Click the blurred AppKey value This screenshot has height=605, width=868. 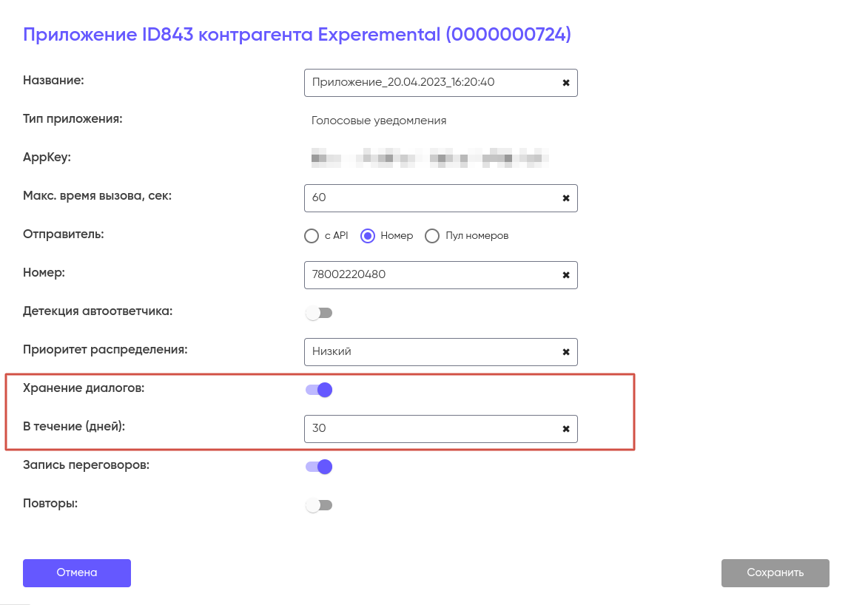point(429,158)
